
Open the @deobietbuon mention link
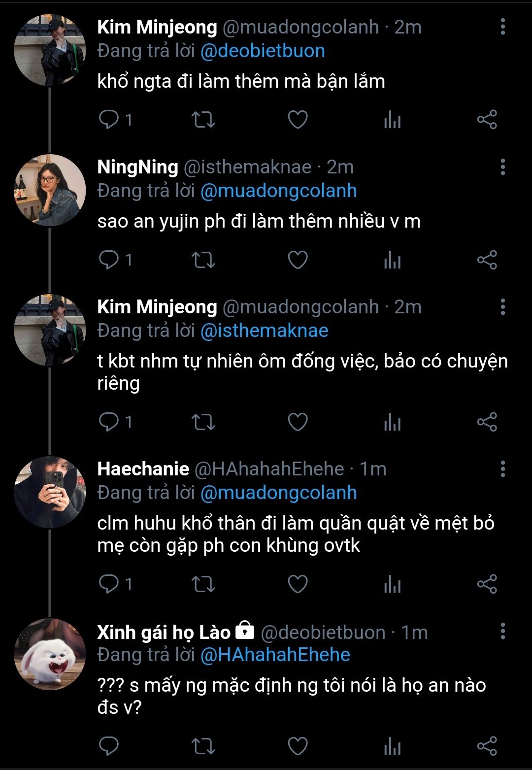coord(263,51)
